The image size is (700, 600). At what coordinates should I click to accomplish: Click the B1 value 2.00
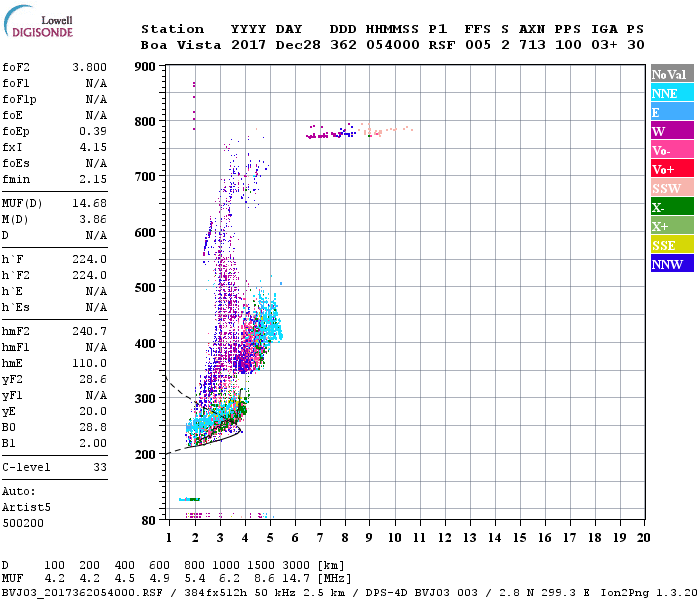pos(93,443)
